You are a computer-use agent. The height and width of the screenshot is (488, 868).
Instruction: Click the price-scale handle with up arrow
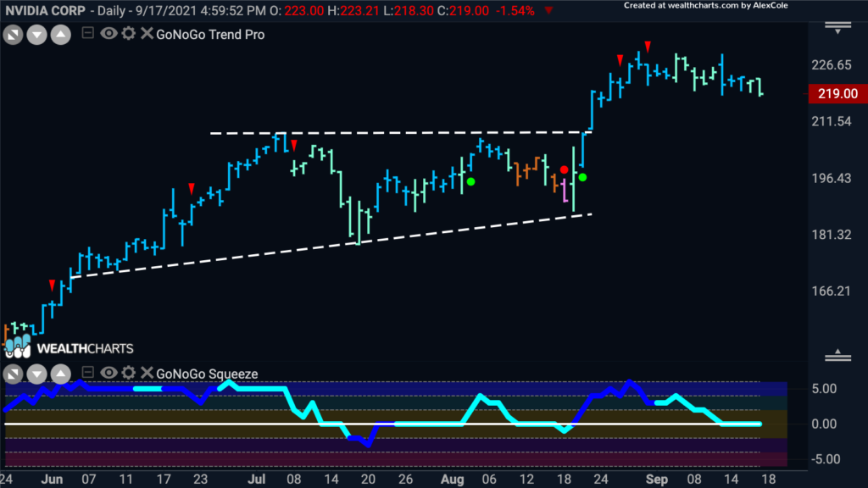[x=837, y=356]
